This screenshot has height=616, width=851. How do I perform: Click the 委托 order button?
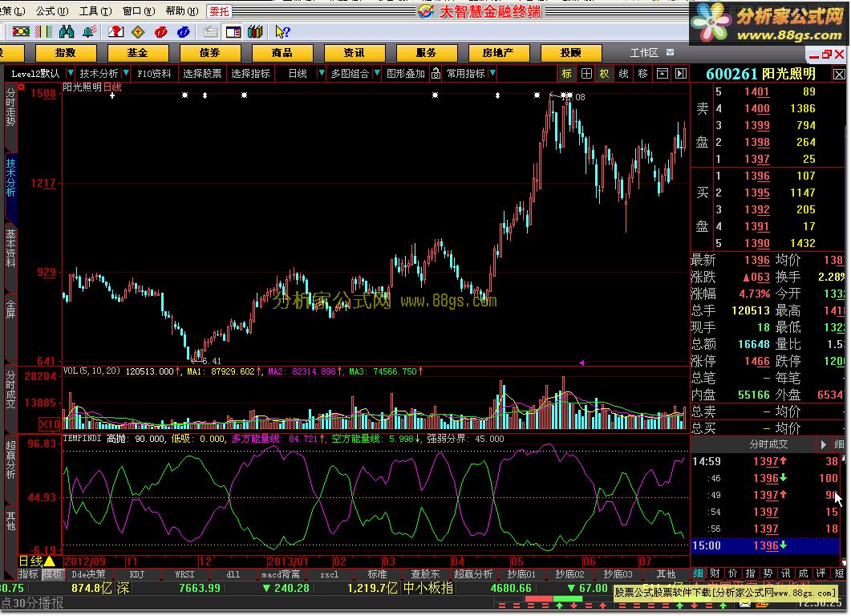[x=219, y=11]
